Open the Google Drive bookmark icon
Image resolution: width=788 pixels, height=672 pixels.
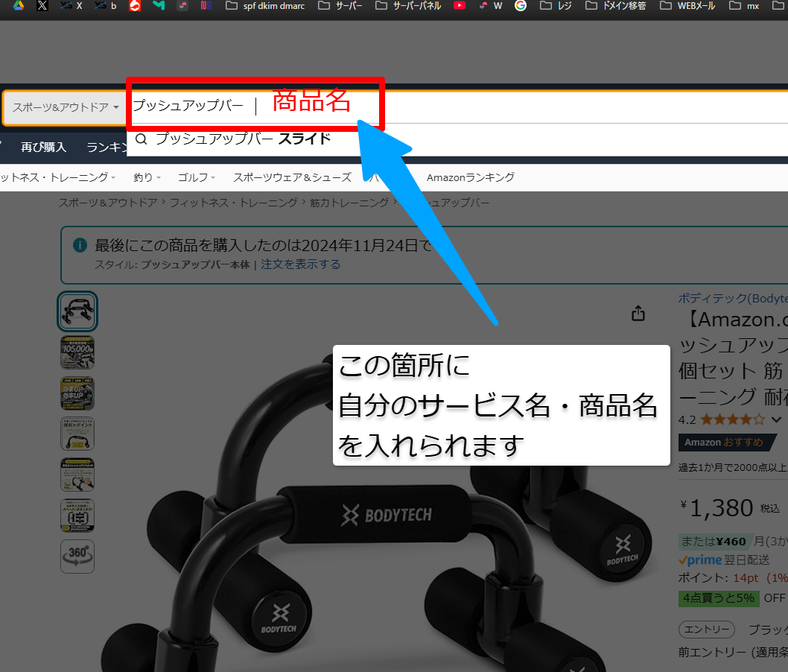coord(19,5)
